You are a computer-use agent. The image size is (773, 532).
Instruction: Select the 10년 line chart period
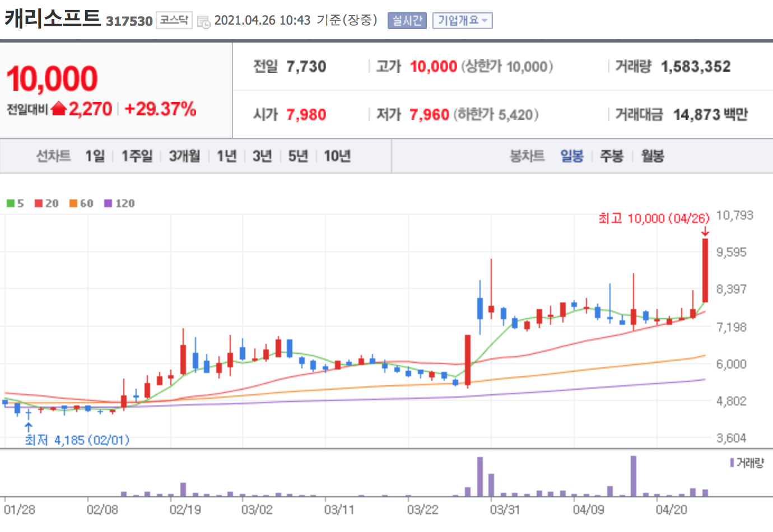[x=337, y=156]
